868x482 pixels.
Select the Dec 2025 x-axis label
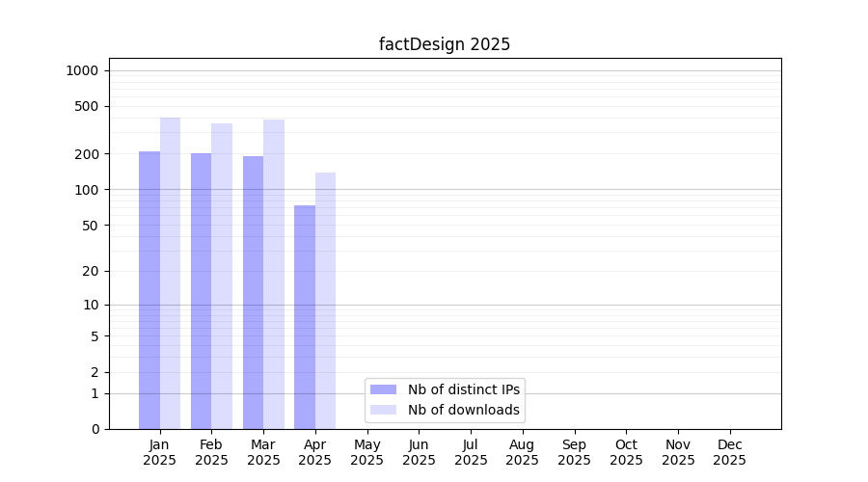(x=729, y=452)
